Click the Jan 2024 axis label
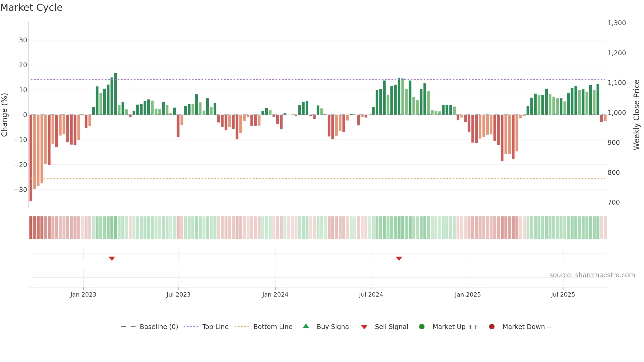 275,295
